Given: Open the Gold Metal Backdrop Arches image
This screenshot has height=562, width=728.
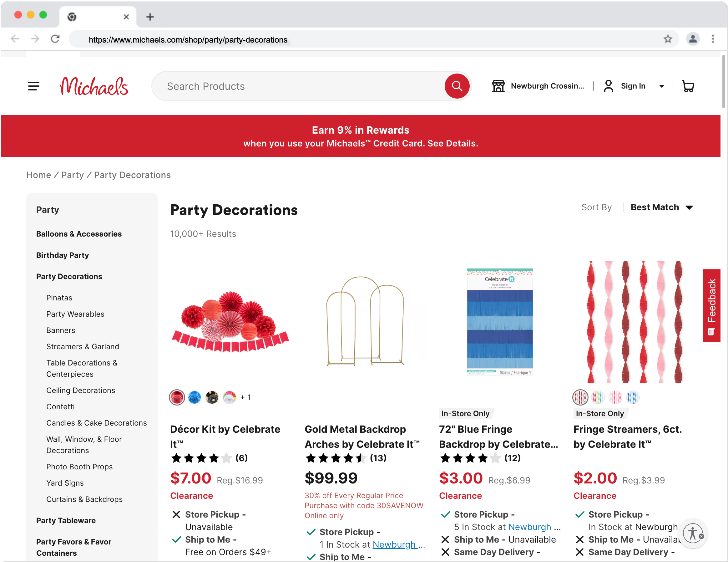Looking at the screenshot, I should [x=365, y=322].
